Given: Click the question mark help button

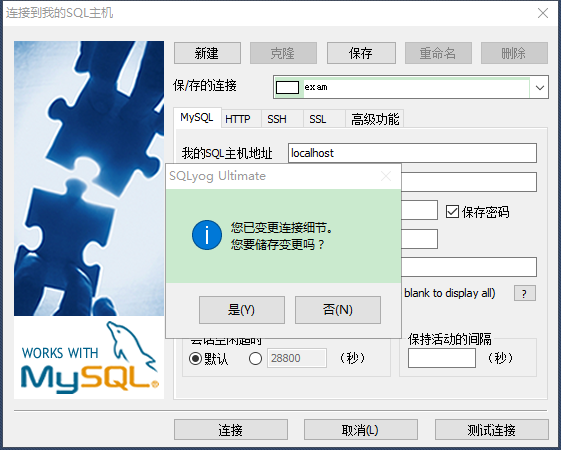Looking at the screenshot, I should point(525,293).
